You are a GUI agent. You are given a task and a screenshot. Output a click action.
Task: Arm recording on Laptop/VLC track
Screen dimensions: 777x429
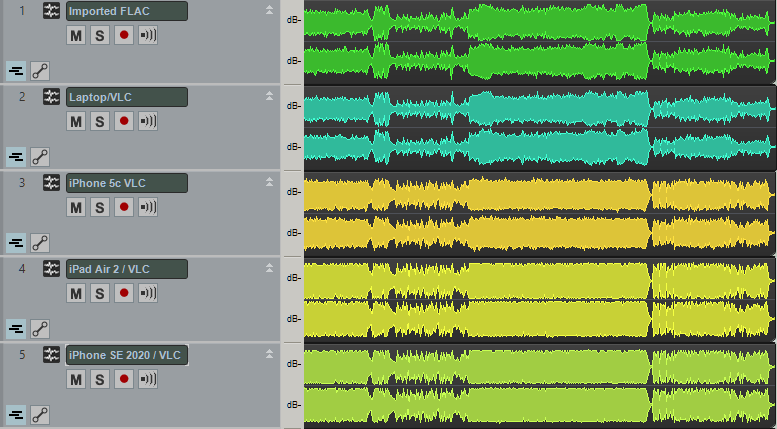click(x=124, y=121)
